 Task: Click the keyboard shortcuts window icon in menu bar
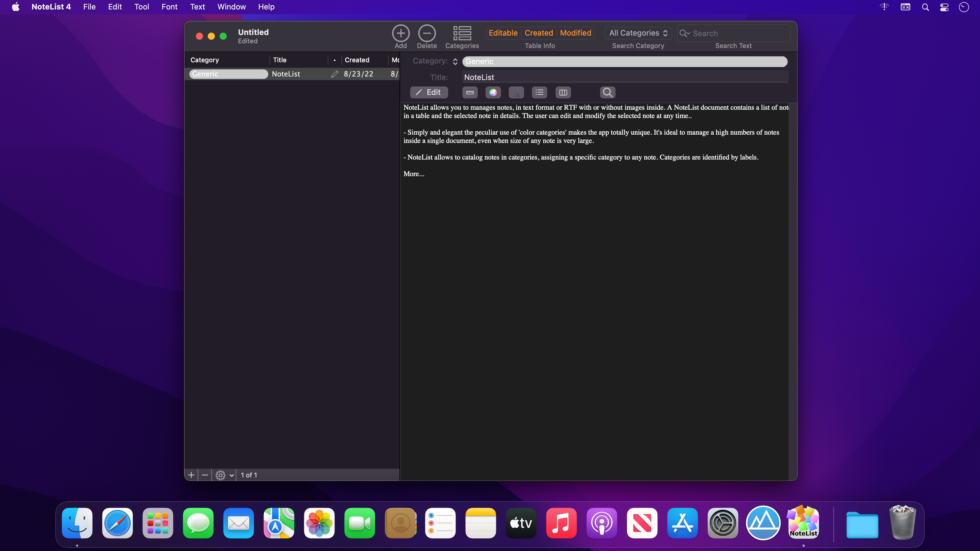(906, 7)
